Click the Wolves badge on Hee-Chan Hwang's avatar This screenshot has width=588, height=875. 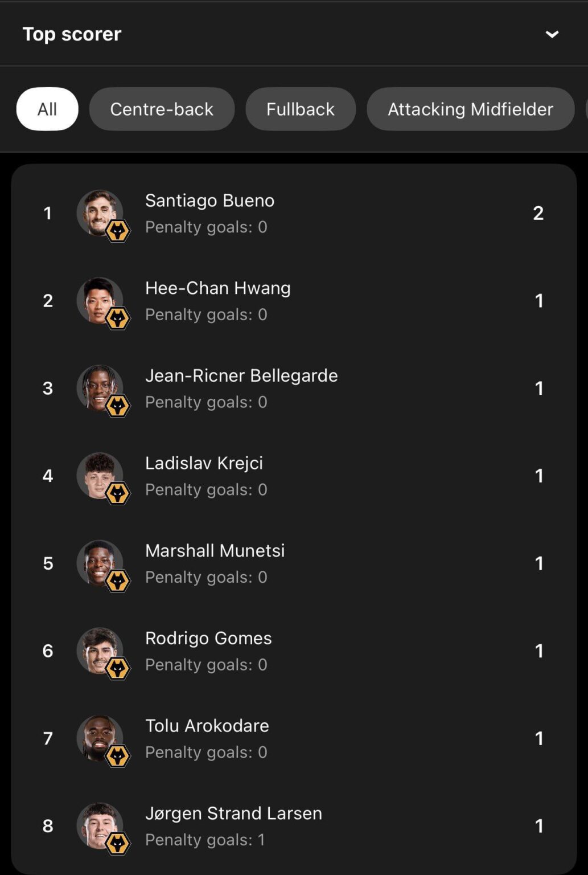coord(118,318)
